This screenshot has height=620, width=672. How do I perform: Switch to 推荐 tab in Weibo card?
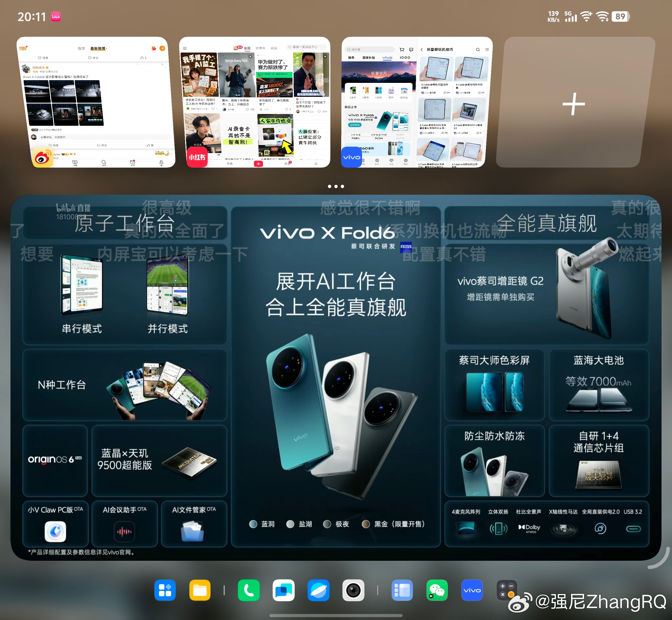81,48
